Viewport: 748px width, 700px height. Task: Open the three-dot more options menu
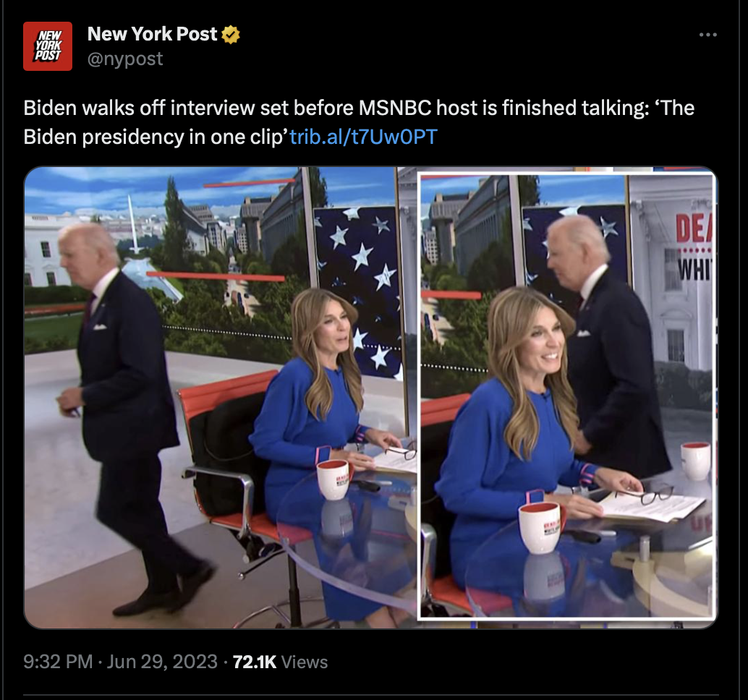coord(708,35)
